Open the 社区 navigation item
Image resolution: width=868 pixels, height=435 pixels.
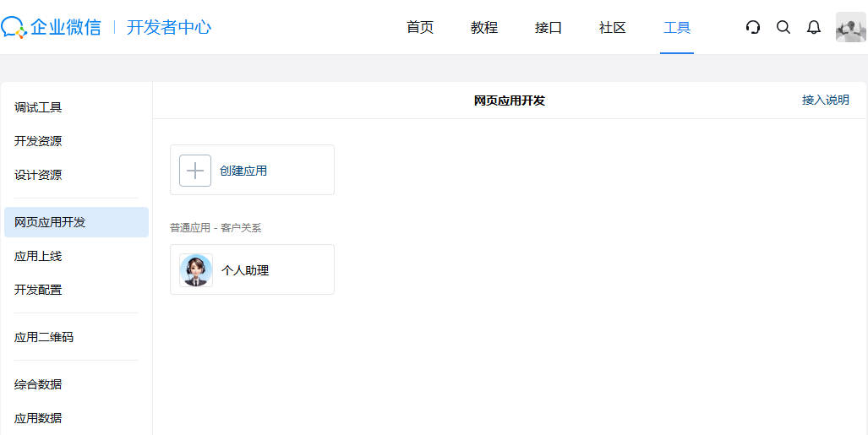click(x=613, y=27)
